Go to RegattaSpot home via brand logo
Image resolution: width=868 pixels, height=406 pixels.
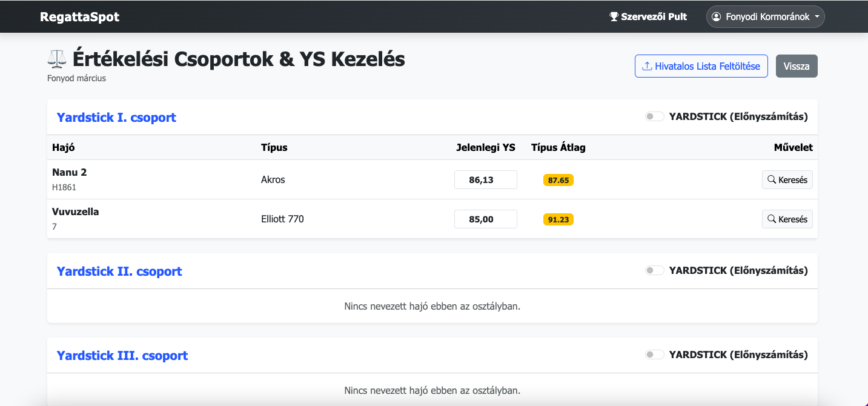[x=79, y=17]
